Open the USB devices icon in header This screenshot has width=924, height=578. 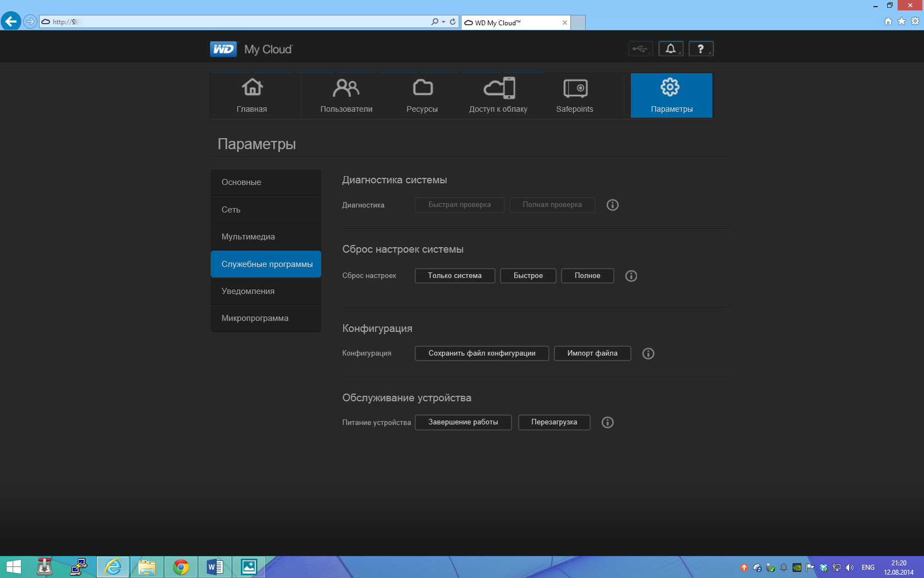click(x=640, y=48)
